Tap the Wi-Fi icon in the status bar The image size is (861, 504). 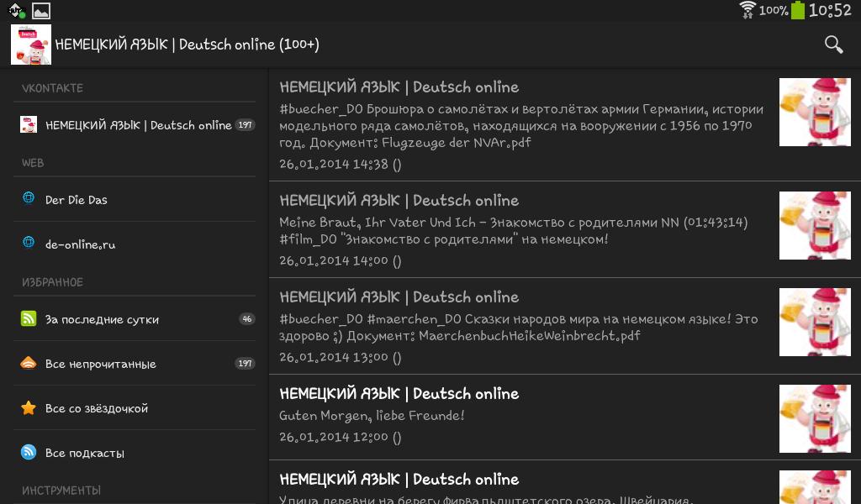click(748, 11)
